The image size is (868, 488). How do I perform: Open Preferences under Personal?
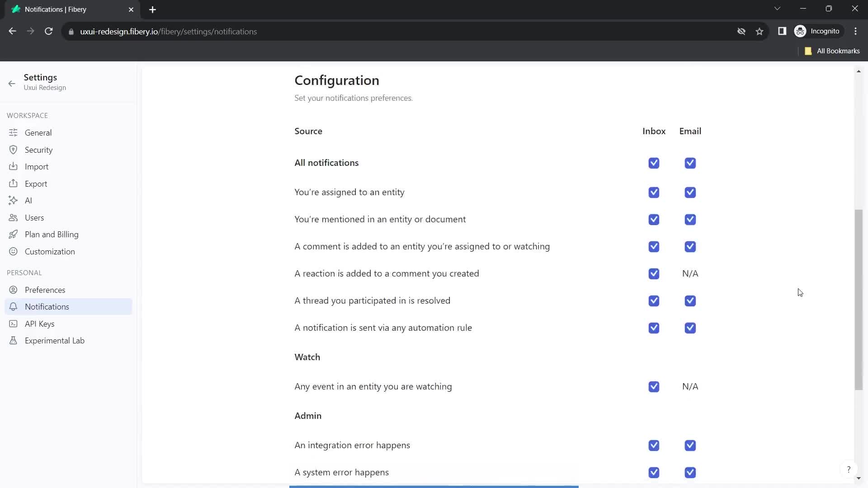(x=68, y=290)
